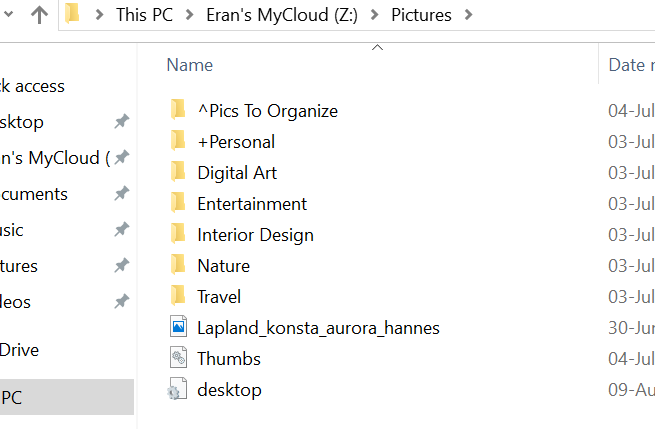Select the ^Pics To Organize folder name
The width and height of the screenshot is (655, 429).
pos(268,111)
